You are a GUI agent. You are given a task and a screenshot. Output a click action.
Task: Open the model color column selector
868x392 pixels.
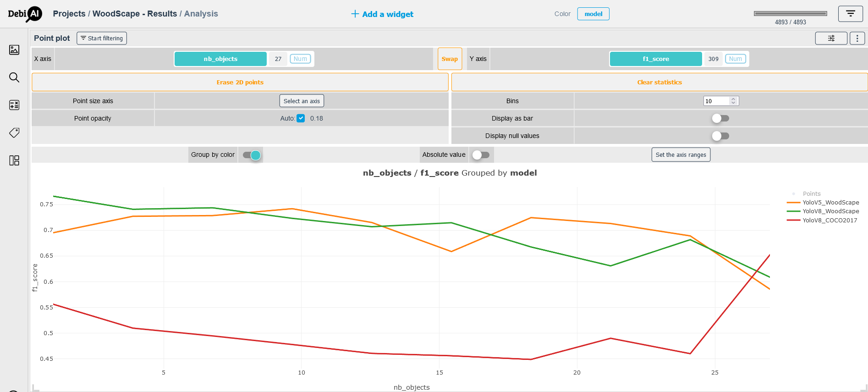(x=593, y=14)
